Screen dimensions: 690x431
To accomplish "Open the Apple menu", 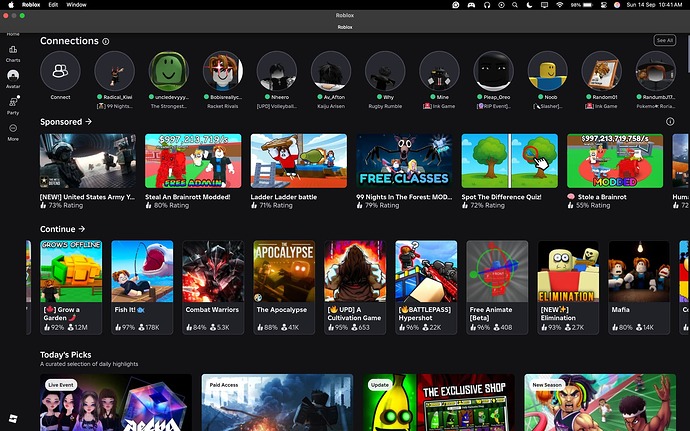I will 11,5.
